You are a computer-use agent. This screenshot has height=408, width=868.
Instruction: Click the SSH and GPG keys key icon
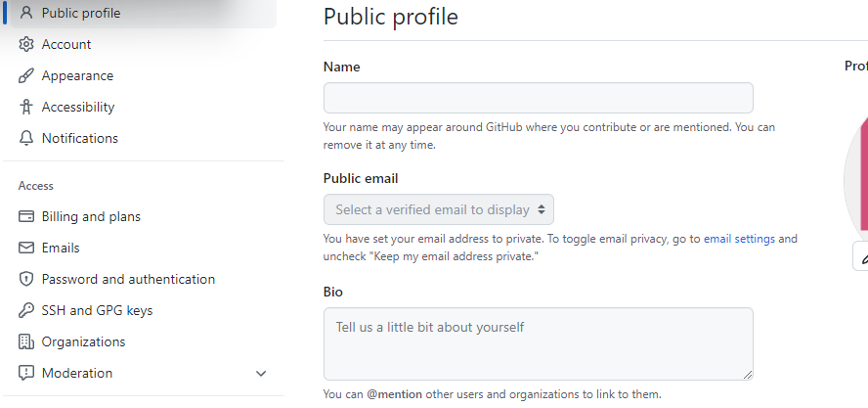coord(26,310)
